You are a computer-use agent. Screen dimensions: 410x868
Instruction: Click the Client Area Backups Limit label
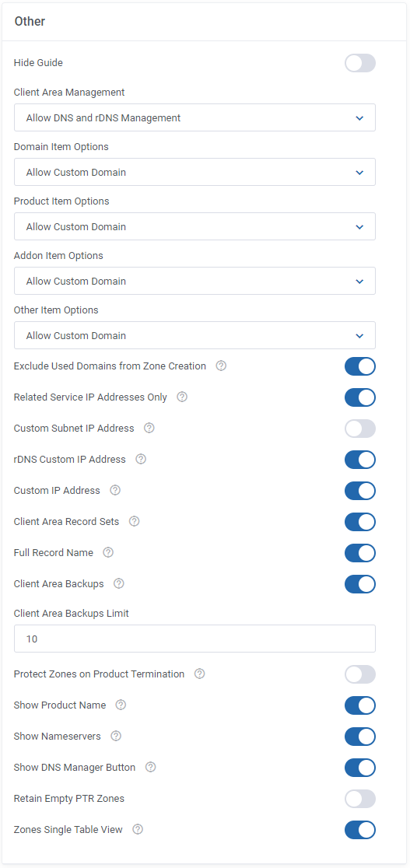71,614
